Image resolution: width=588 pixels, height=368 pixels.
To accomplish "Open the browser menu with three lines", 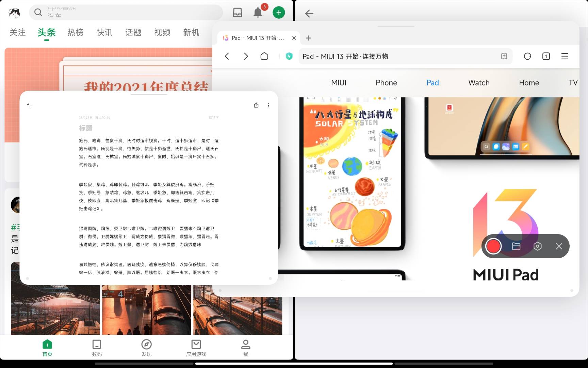I will coord(565,56).
